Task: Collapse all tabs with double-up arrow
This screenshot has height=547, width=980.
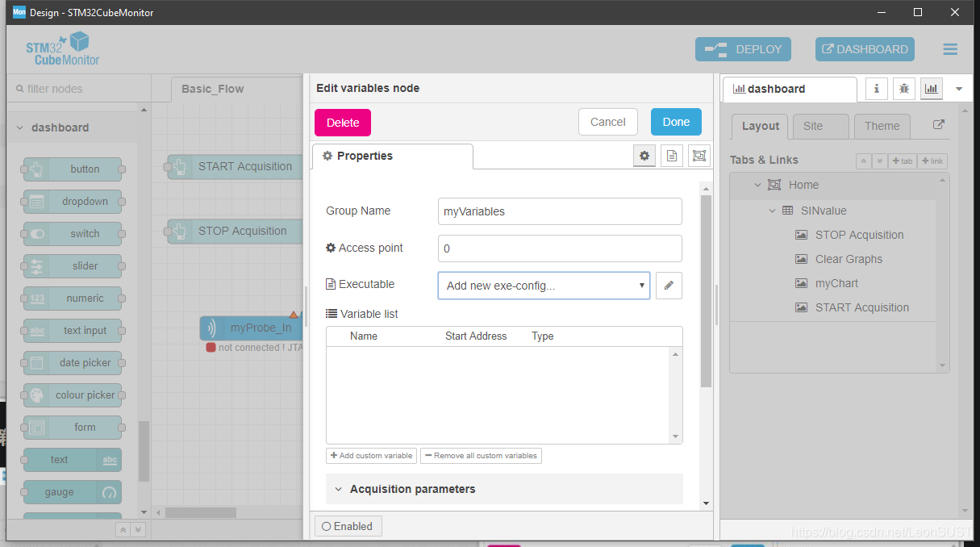Action: coord(864,161)
